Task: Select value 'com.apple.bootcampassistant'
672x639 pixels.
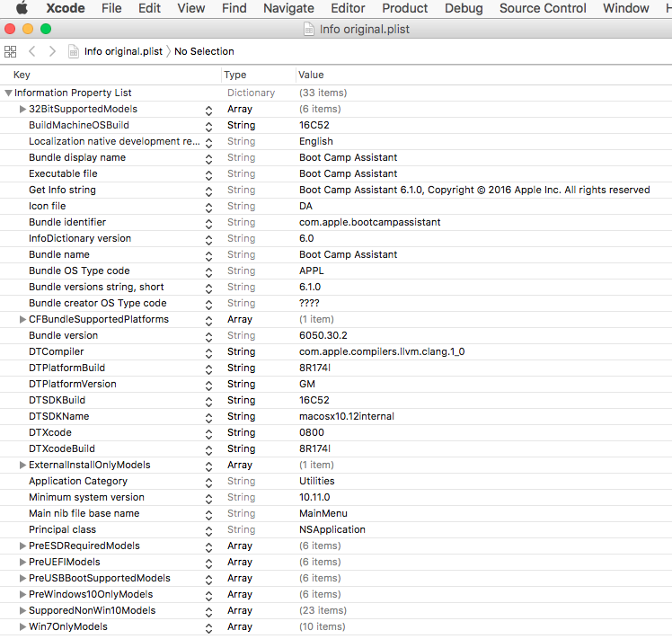Action: (370, 222)
